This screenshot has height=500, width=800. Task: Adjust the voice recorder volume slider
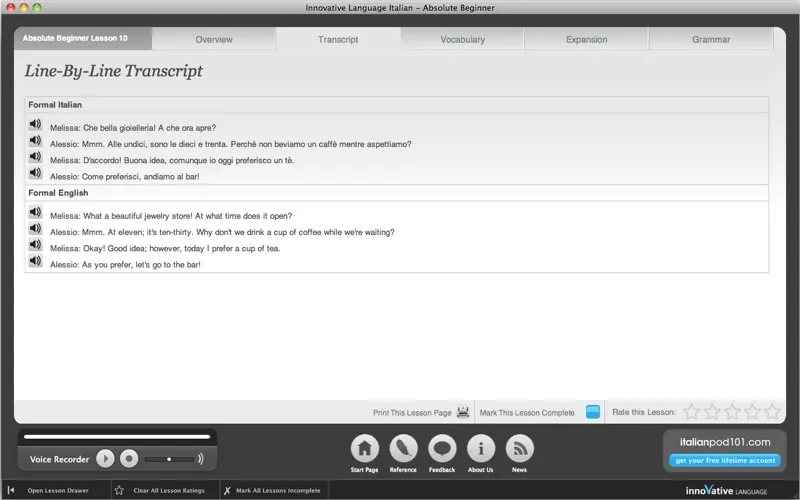click(169, 459)
